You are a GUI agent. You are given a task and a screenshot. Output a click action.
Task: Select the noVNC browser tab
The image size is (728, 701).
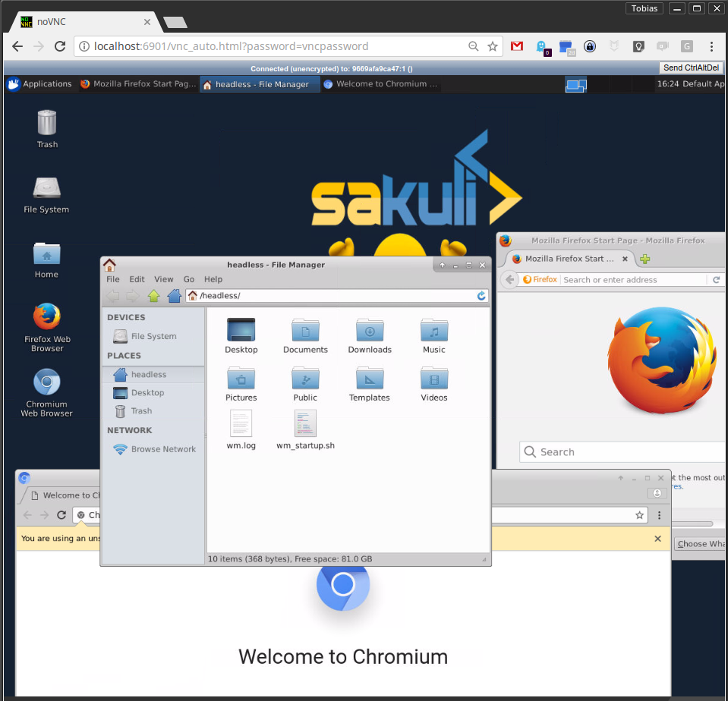tap(86, 22)
